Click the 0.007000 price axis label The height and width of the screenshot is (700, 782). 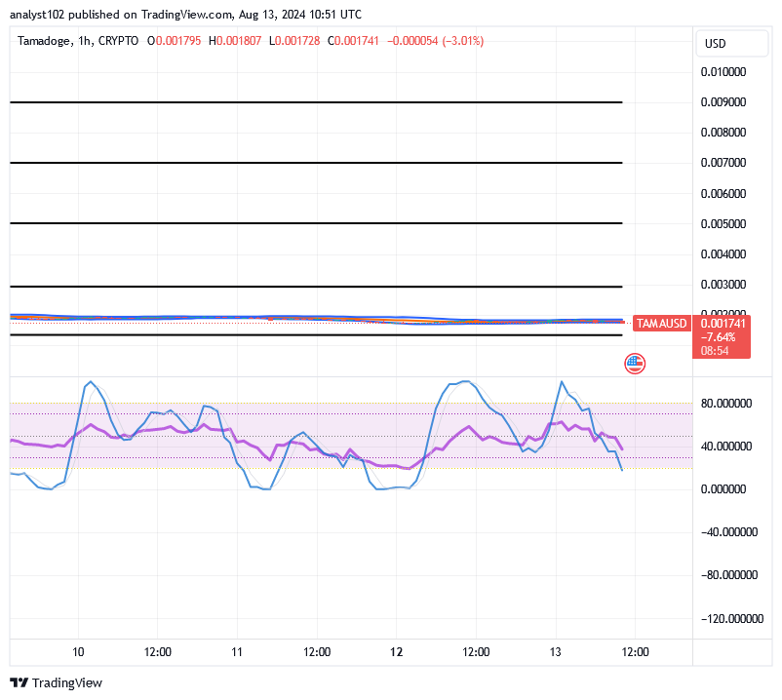723,163
